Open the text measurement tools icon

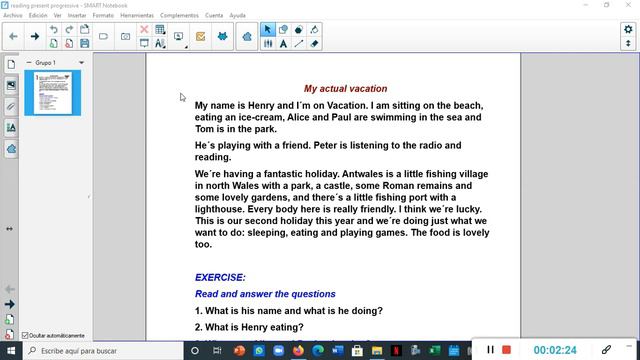[x=160, y=43]
